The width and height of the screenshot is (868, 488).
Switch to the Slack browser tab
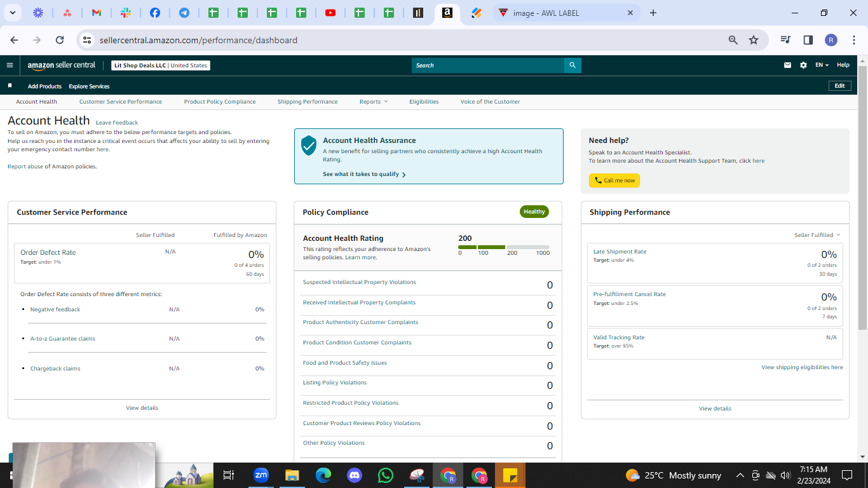(125, 13)
